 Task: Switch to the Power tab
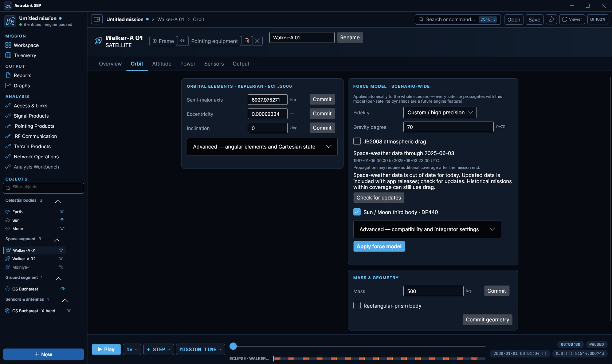[188, 64]
